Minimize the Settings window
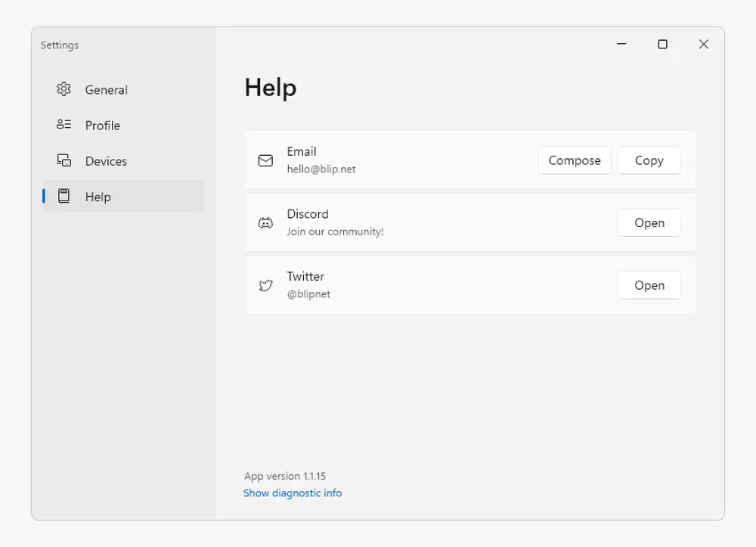The width and height of the screenshot is (756, 547). 621,45
